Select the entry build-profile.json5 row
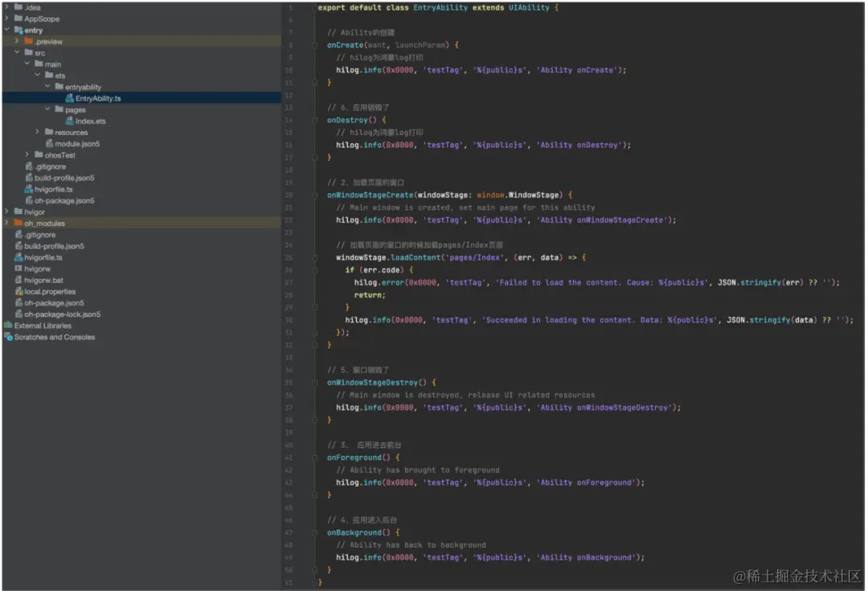 (141, 178)
